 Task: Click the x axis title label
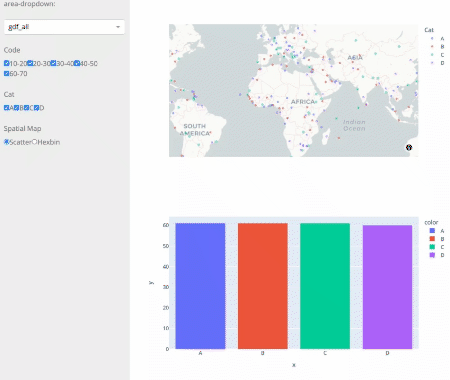(x=294, y=365)
